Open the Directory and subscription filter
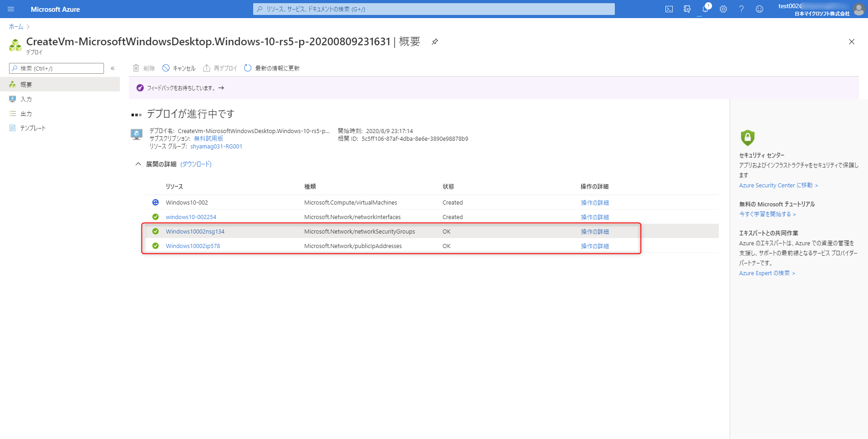 click(x=687, y=9)
